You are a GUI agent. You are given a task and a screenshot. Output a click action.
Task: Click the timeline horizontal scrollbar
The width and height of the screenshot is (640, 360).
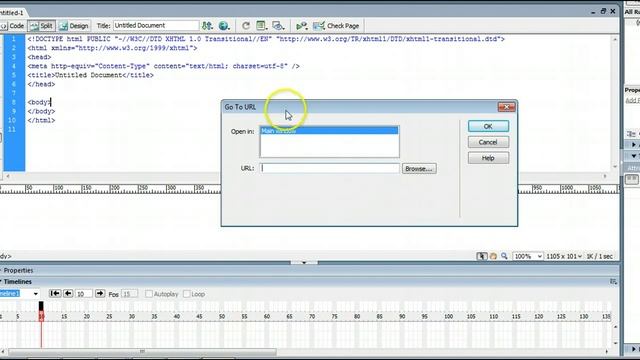click(x=142, y=351)
